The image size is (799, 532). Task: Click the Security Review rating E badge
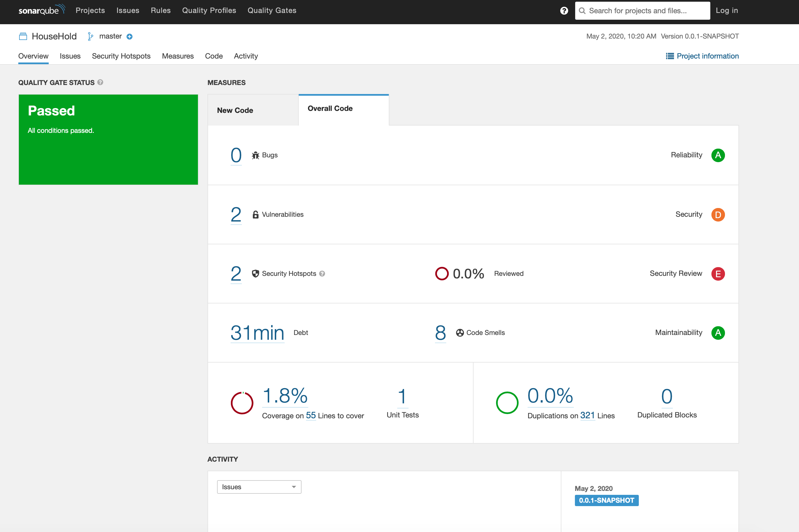tap(718, 274)
